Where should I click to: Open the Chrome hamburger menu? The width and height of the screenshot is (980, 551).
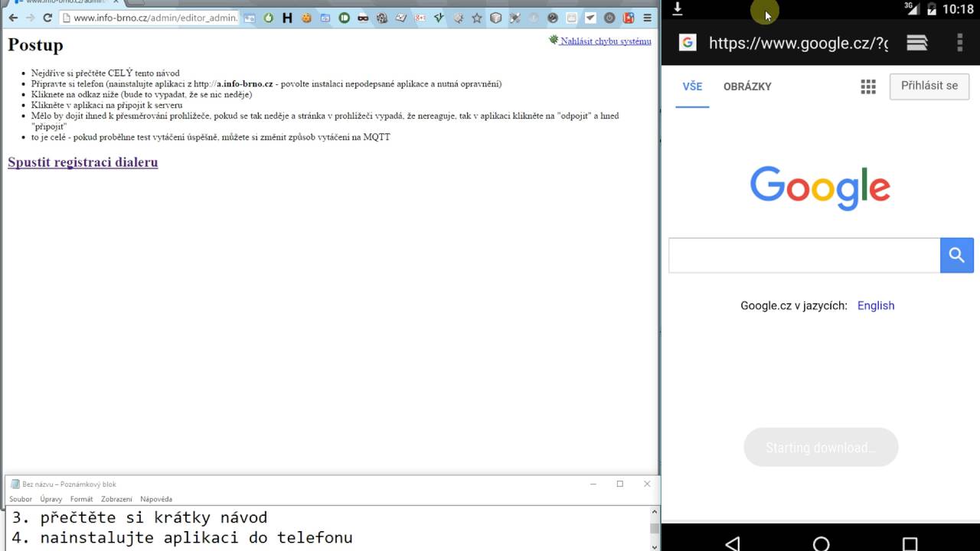coord(648,18)
